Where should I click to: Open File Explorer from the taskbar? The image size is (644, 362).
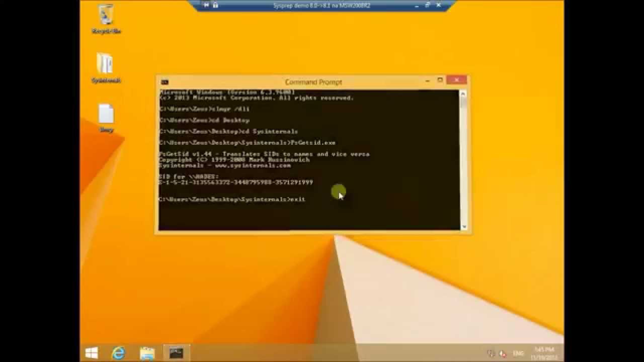(x=147, y=353)
